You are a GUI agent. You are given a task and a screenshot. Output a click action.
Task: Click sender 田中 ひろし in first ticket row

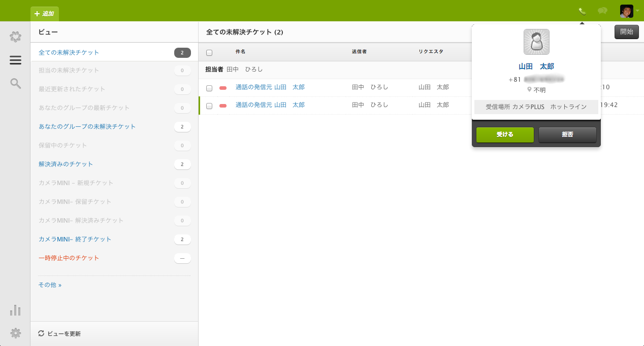click(x=370, y=87)
